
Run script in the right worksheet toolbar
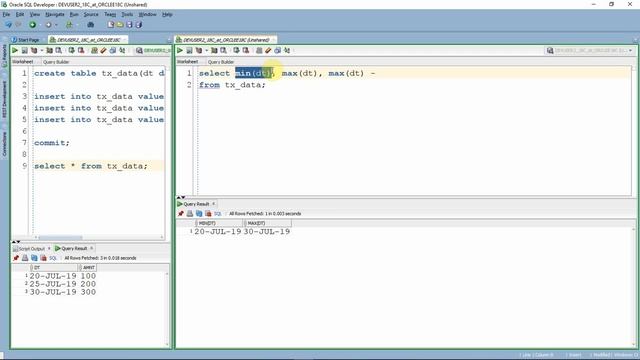click(189, 50)
